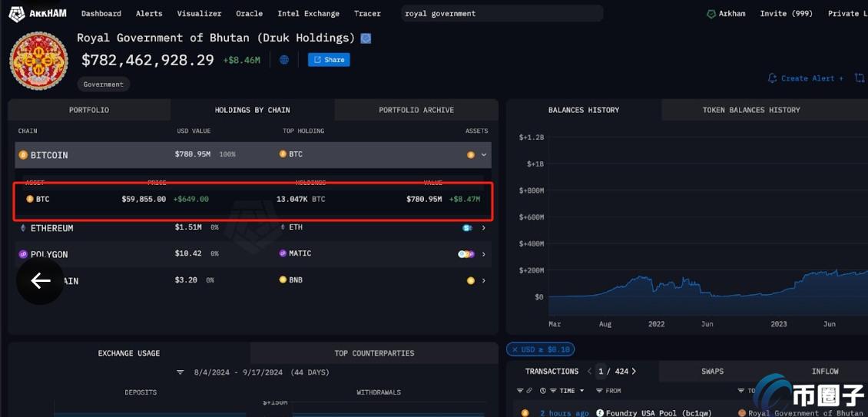This screenshot has height=417, width=868.
Task: Open Intel Exchange from the top navigation
Action: [x=308, y=13]
